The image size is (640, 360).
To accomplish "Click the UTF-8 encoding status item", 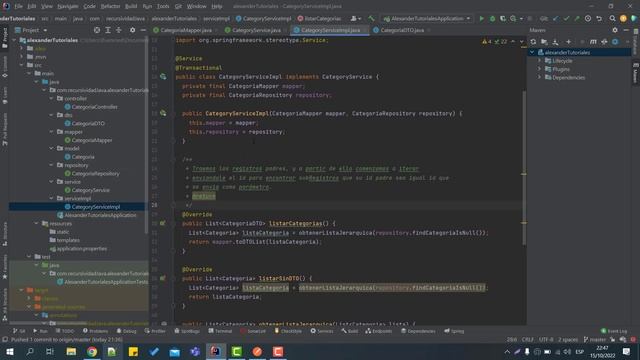I will coord(546,340).
